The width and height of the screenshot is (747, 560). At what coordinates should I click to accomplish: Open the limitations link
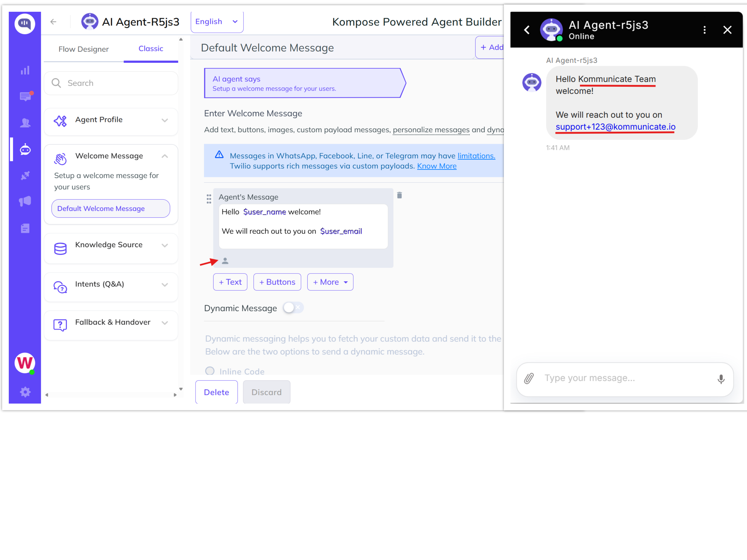(476, 156)
